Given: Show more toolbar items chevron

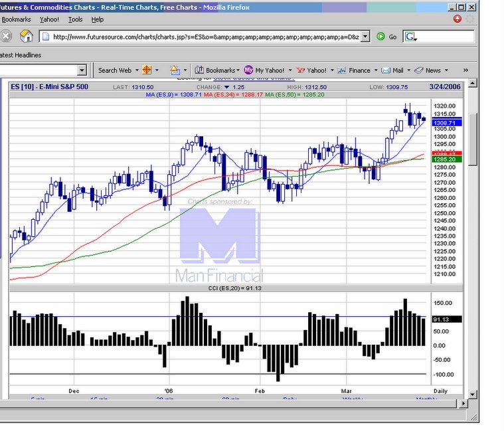Looking at the screenshot, I should 465,70.
